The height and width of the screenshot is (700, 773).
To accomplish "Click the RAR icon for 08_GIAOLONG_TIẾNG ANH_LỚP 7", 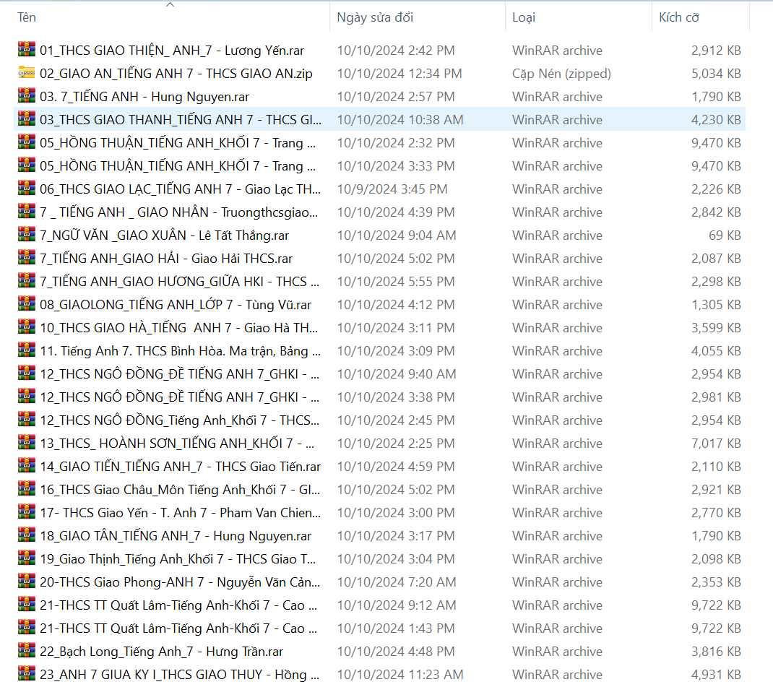I will click(x=26, y=304).
